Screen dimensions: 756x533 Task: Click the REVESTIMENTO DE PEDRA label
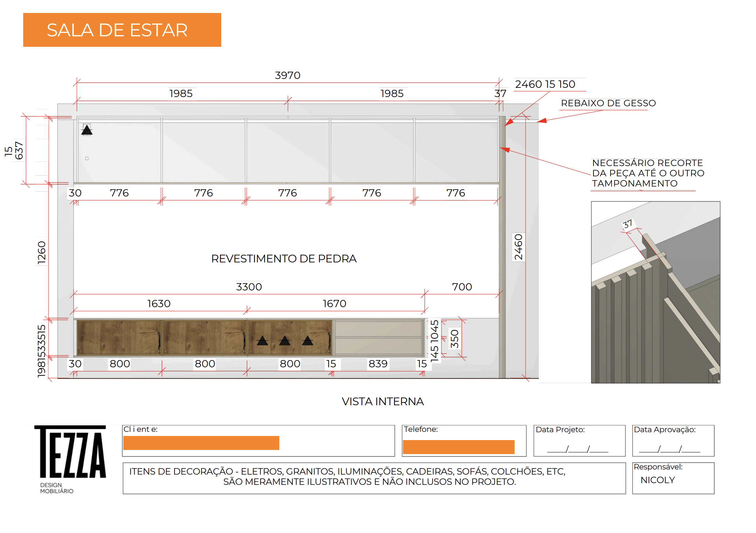click(x=284, y=259)
